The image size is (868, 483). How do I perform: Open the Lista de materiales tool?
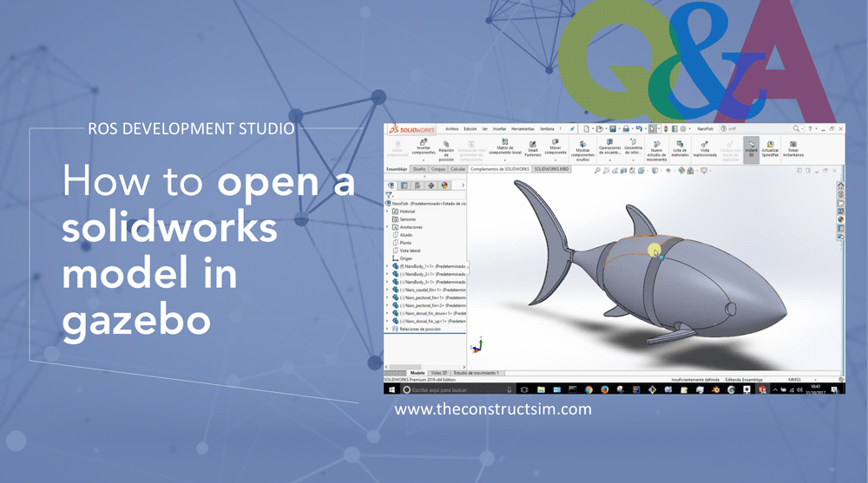pyautogui.click(x=680, y=148)
